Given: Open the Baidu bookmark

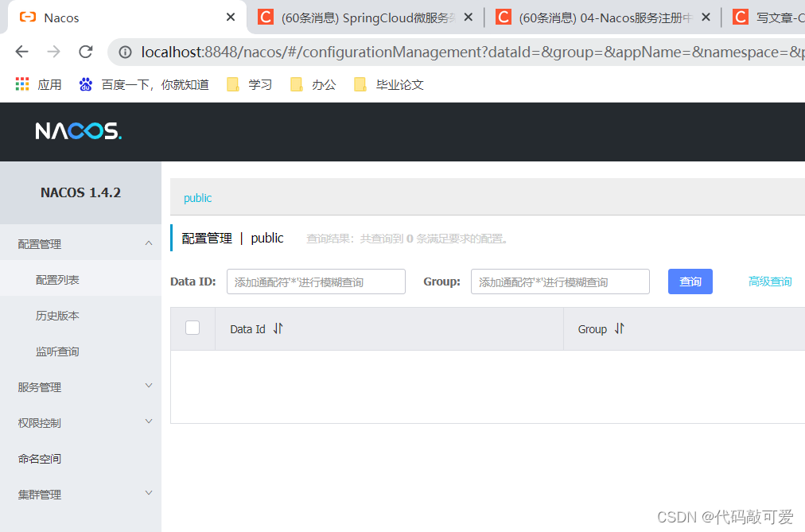Looking at the screenshot, I should coord(144,84).
